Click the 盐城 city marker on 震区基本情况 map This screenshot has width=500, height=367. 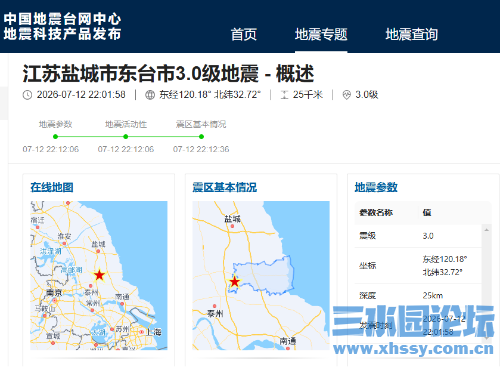tap(232, 226)
